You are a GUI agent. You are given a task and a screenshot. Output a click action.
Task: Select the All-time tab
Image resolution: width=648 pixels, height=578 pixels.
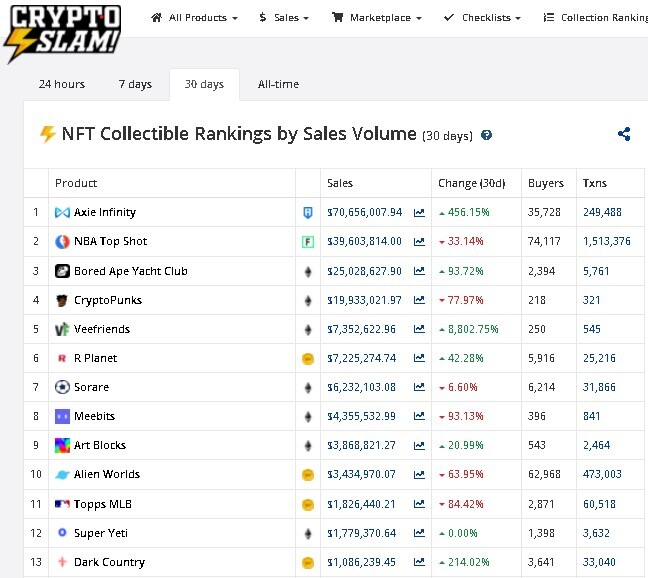click(278, 84)
